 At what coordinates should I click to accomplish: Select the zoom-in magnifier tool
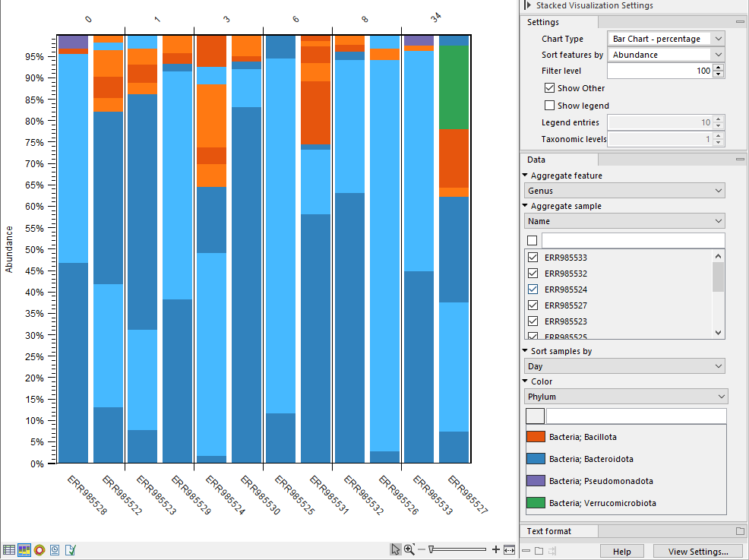pos(409,549)
